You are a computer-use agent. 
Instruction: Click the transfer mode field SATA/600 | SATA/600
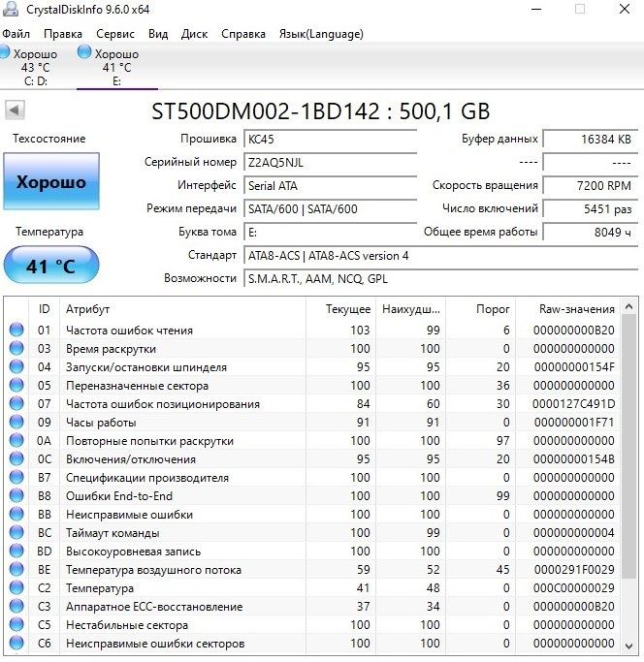pyautogui.click(x=330, y=208)
